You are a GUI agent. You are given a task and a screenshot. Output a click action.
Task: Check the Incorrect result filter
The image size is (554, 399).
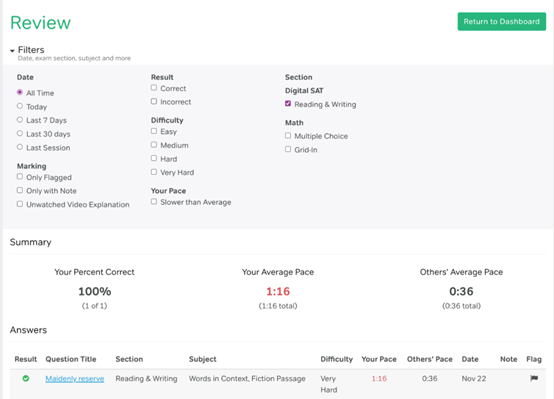pyautogui.click(x=154, y=101)
